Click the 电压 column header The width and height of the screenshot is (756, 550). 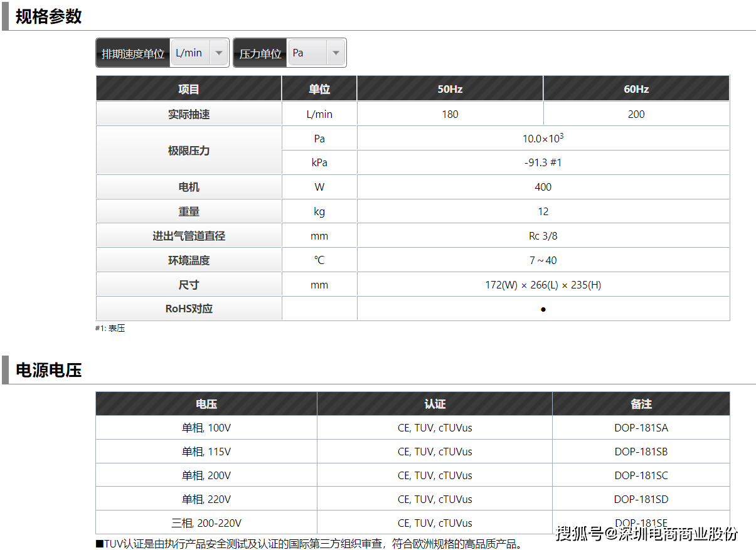(206, 404)
